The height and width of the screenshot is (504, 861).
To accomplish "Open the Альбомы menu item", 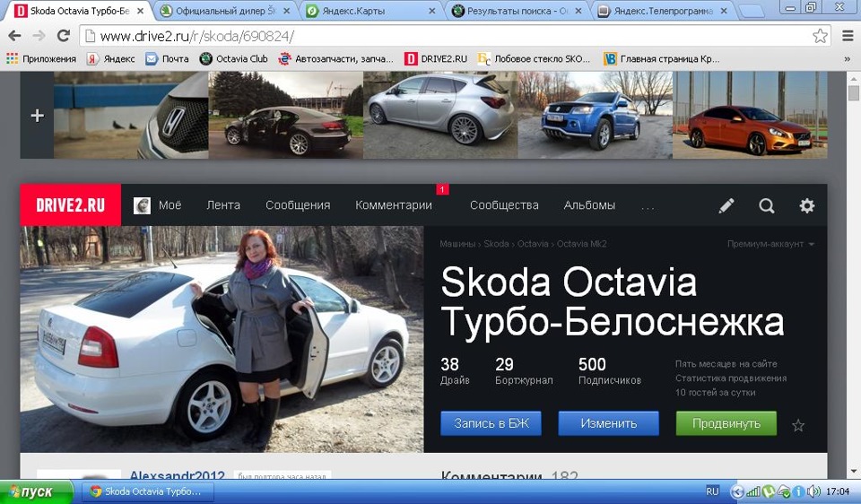I will (588, 205).
